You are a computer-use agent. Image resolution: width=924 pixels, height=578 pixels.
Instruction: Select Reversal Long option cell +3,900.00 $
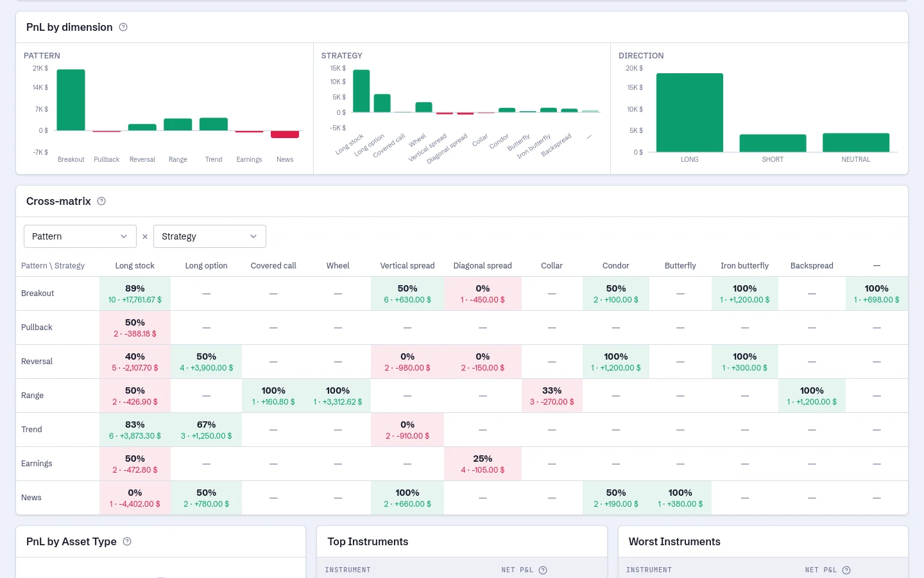point(206,362)
